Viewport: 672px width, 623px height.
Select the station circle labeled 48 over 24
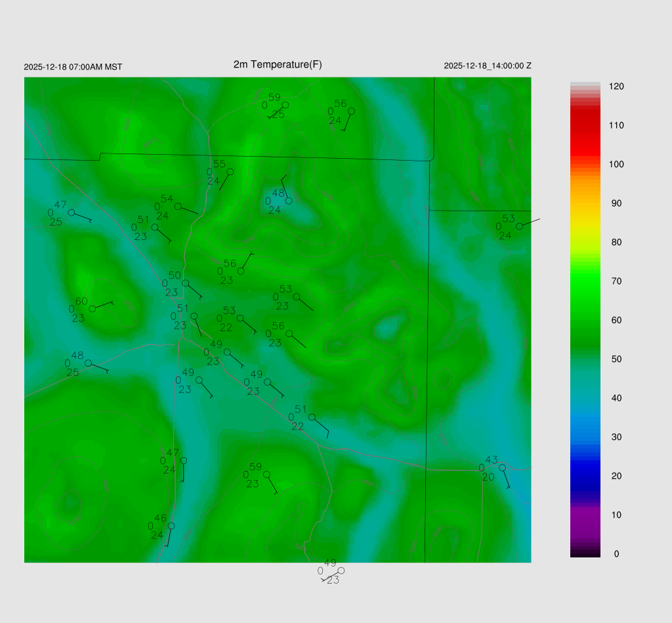pyautogui.click(x=289, y=201)
